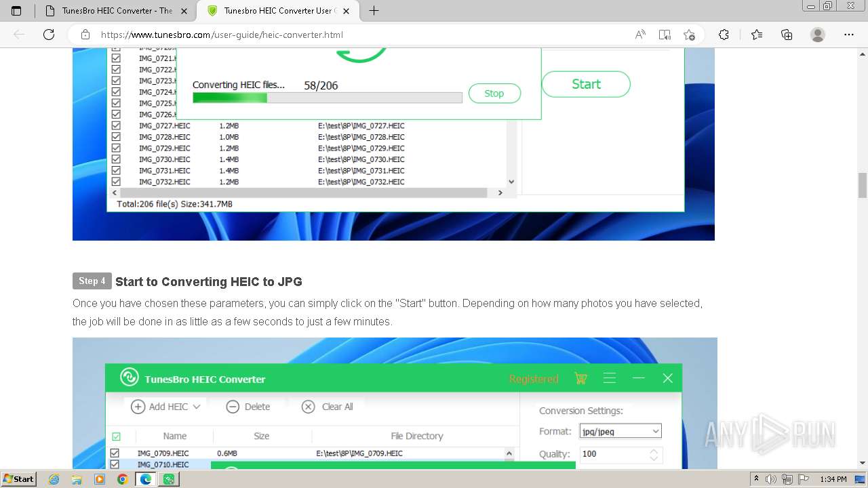
Task: Click the Stop conversion button
Action: (494, 94)
